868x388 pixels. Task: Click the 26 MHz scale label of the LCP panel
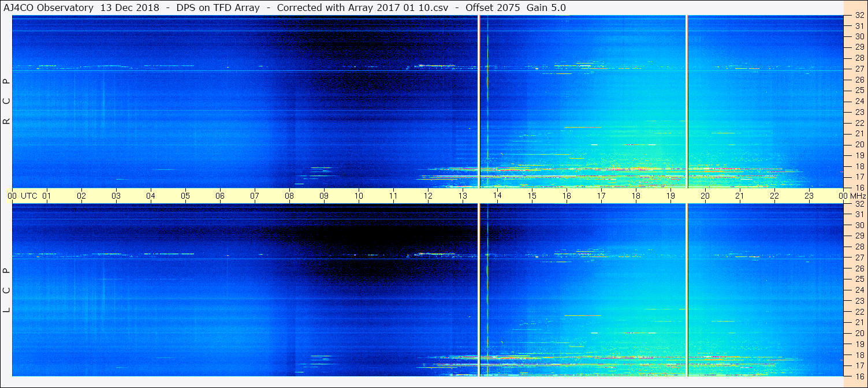[859, 268]
